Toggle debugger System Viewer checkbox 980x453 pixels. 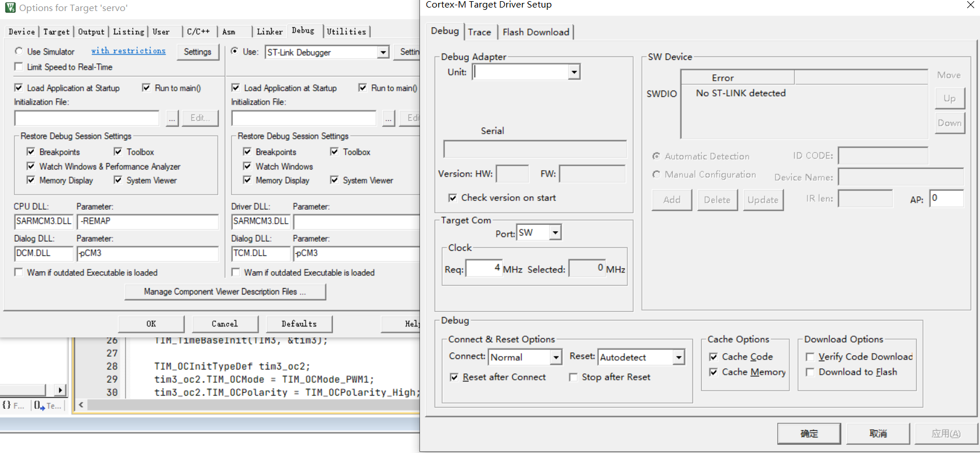point(334,180)
